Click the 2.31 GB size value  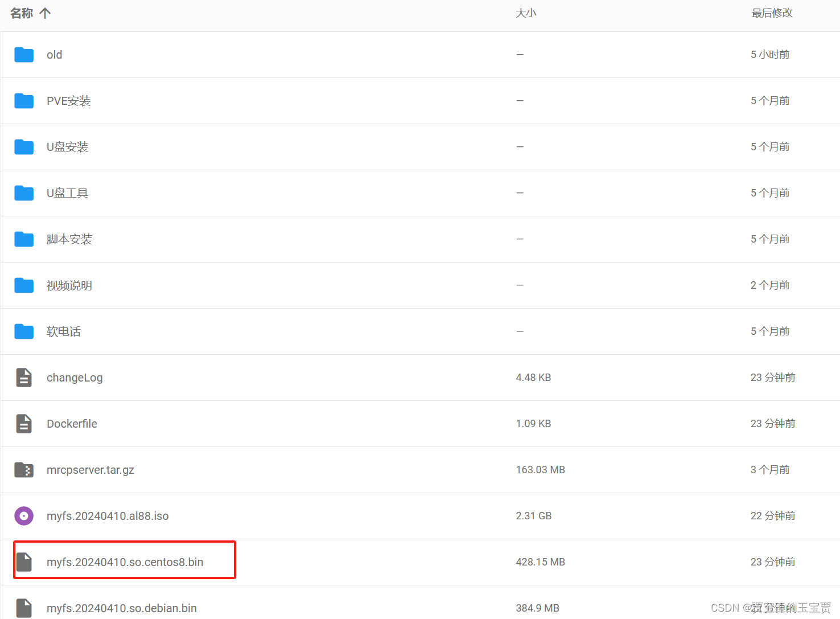pyautogui.click(x=534, y=516)
